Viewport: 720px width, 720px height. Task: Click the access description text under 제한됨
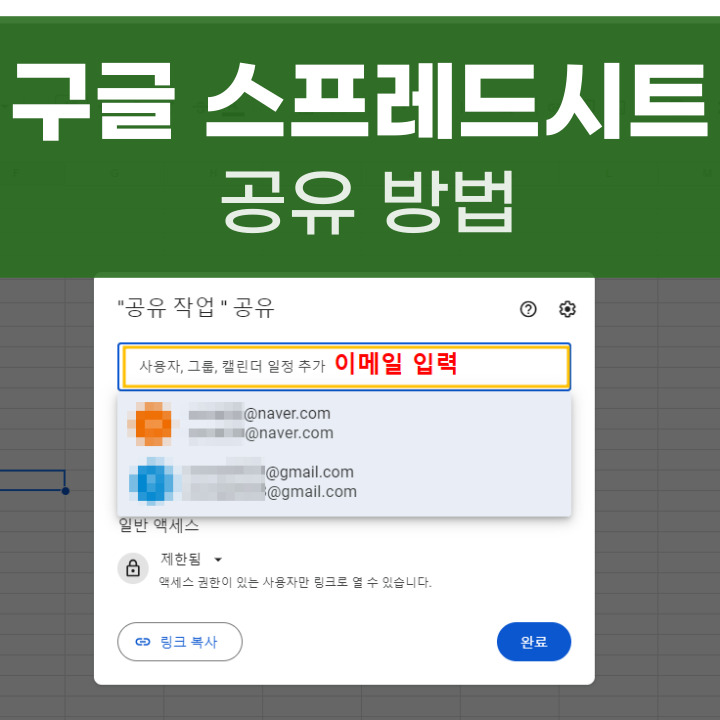295,582
